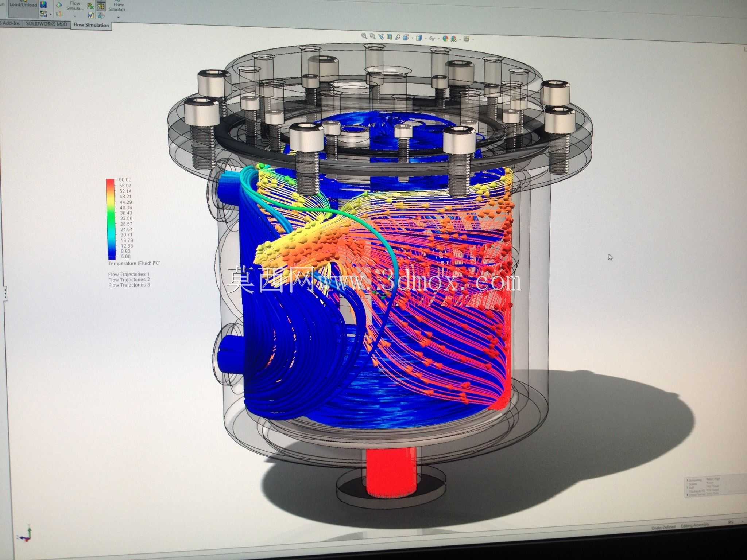Screen dimensions: 747x560
Task: Click the Word report icon
Action: [x=91, y=15]
